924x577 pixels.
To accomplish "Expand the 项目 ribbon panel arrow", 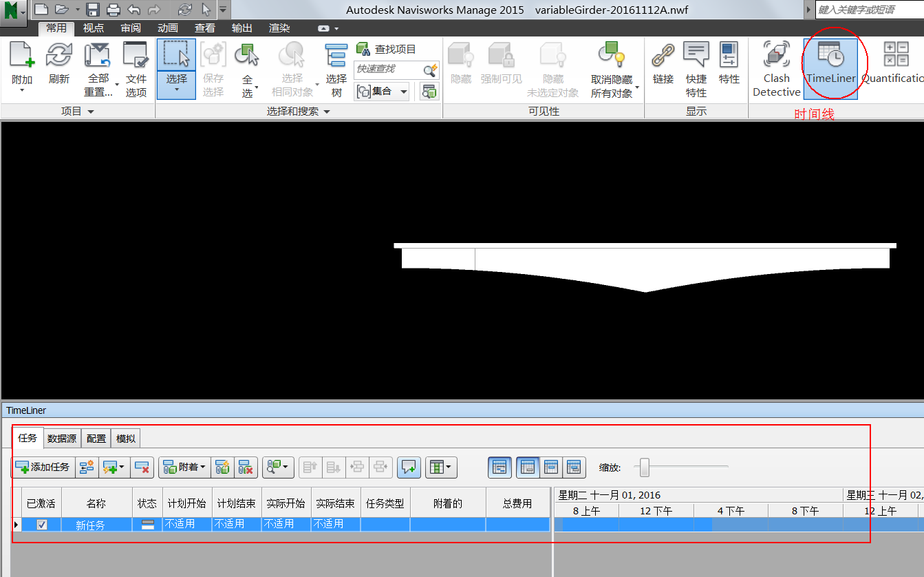I will (x=91, y=112).
